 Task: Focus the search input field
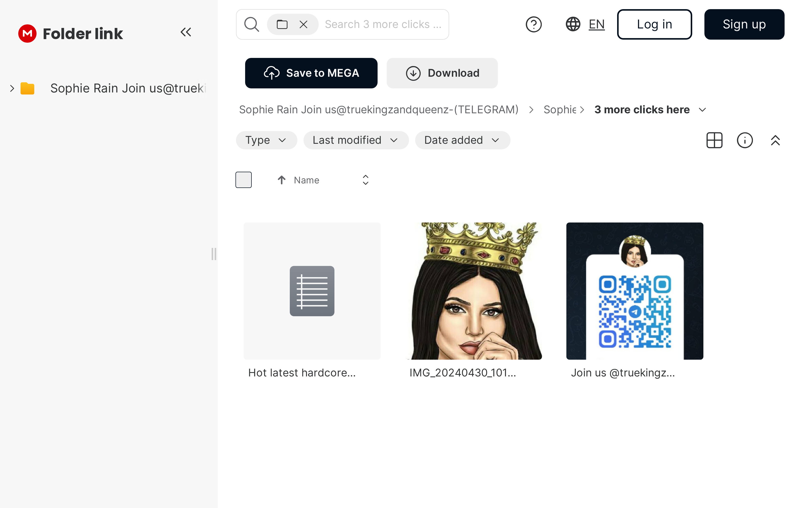[383, 25]
